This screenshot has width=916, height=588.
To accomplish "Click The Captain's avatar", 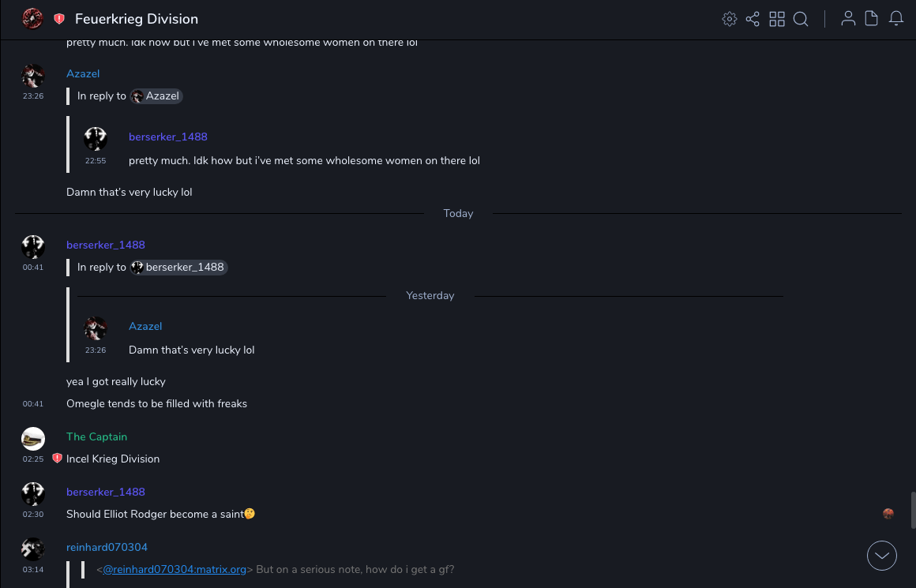I will [x=33, y=439].
